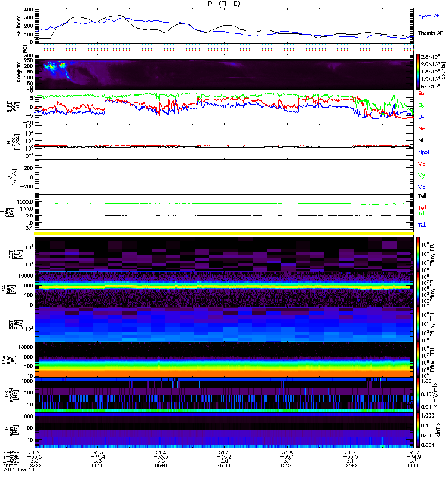Screen dimensions: 448x478
Task: Click the 0640 time axis label
Action: pyautogui.click(x=161, y=465)
